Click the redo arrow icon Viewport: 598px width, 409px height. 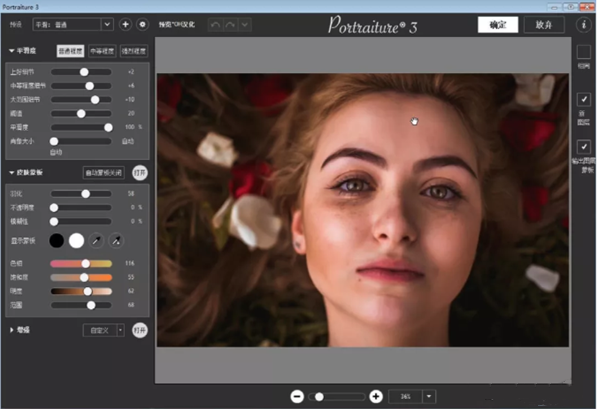(230, 25)
